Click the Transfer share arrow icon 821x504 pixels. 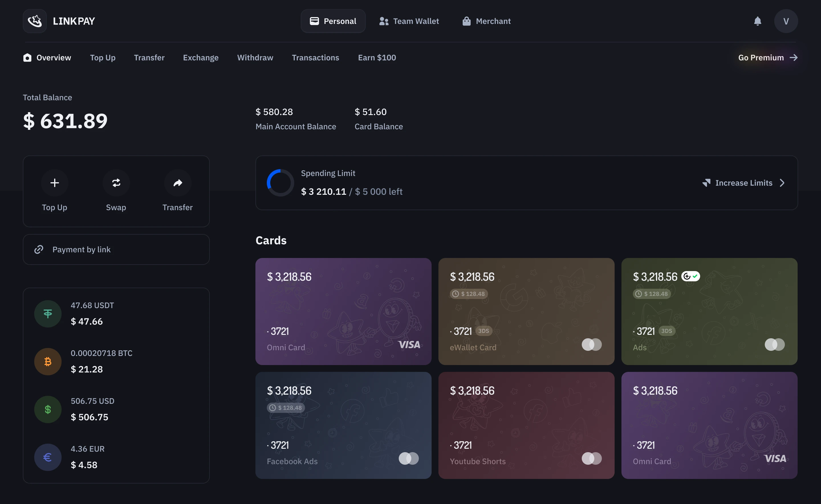[178, 183]
